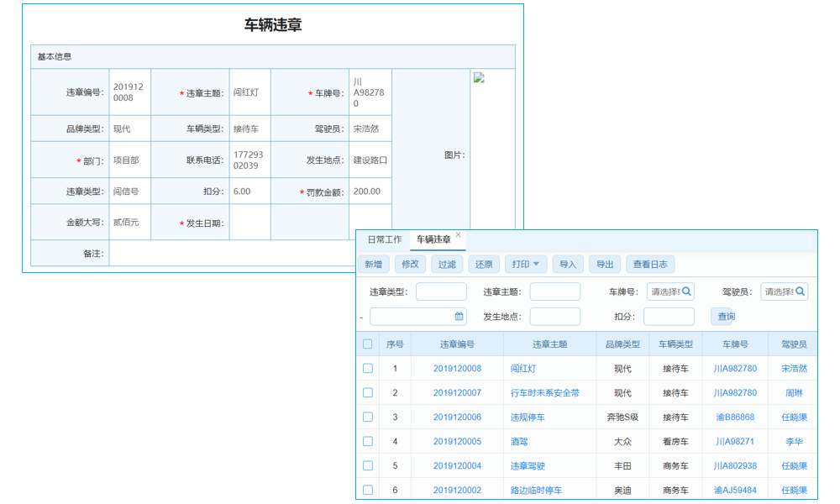Click the 驾驶员 search magnifier icon
This screenshot has width=840, height=504.
[x=801, y=291]
